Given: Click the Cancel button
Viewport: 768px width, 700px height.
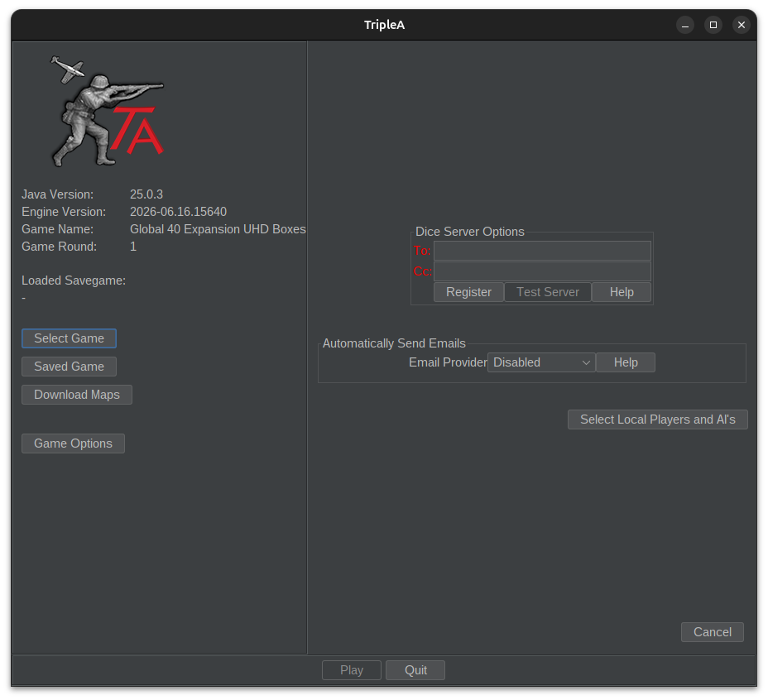Looking at the screenshot, I should 713,632.
